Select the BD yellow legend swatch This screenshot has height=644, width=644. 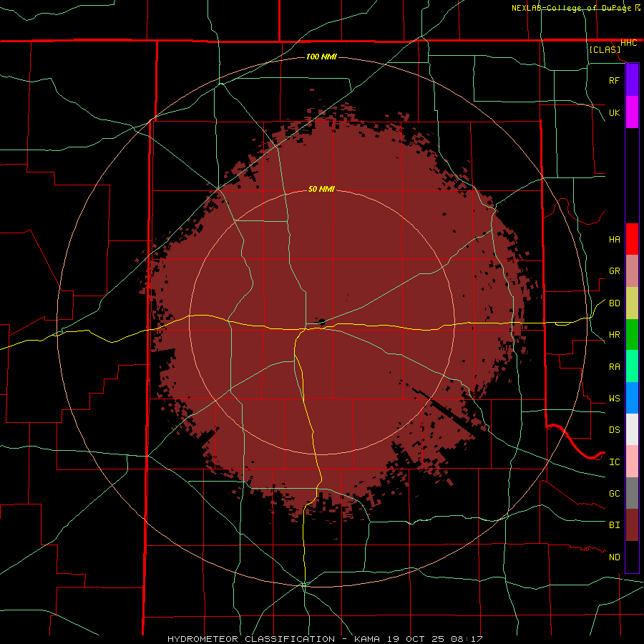pos(632,303)
